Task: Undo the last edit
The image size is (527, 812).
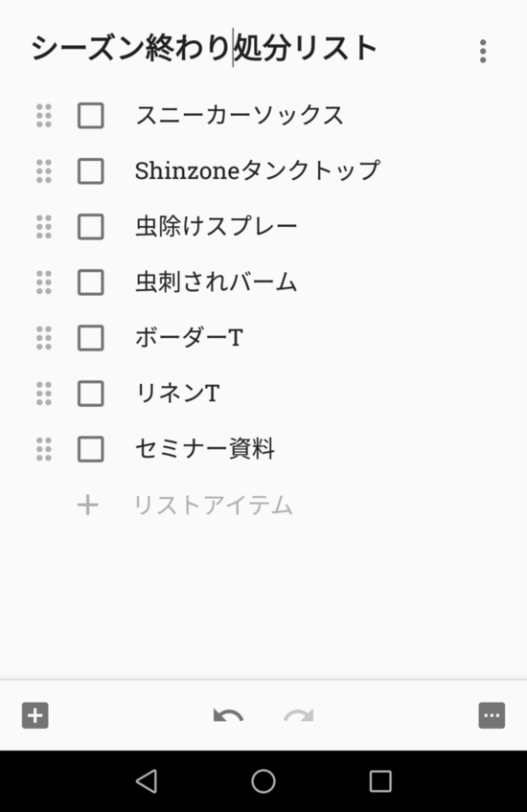Action: coord(228,715)
